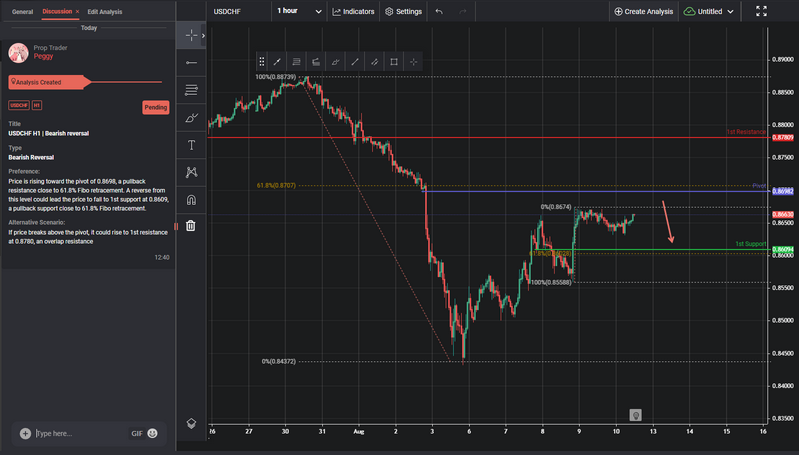Screen dimensions: 799x455
Task: Pick the arrow line tool in floating toolbar
Action: [277, 62]
